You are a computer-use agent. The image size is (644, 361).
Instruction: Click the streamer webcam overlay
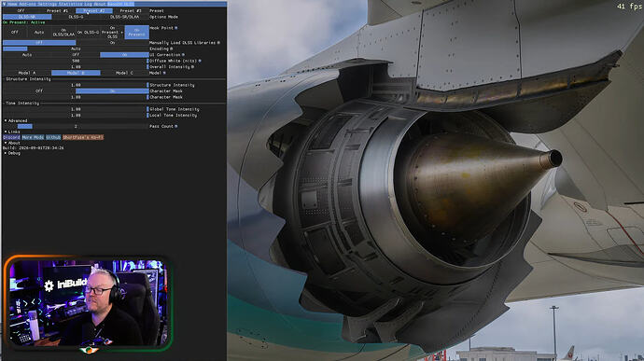pos(89,303)
